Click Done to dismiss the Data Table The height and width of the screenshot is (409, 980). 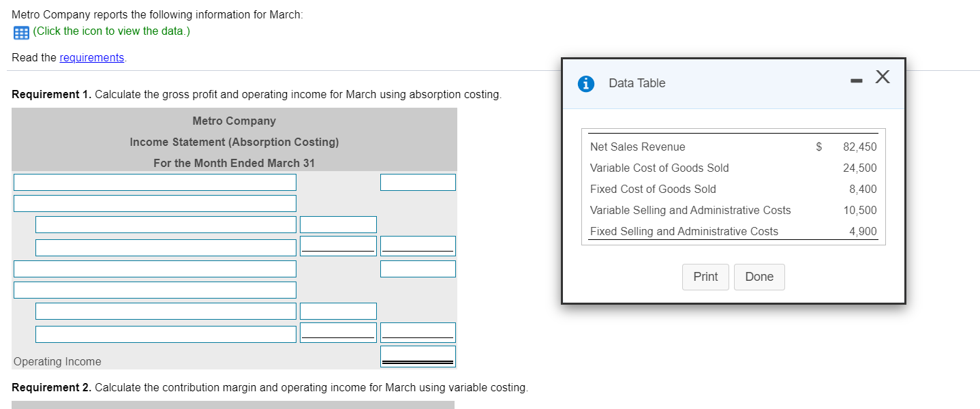tap(759, 277)
